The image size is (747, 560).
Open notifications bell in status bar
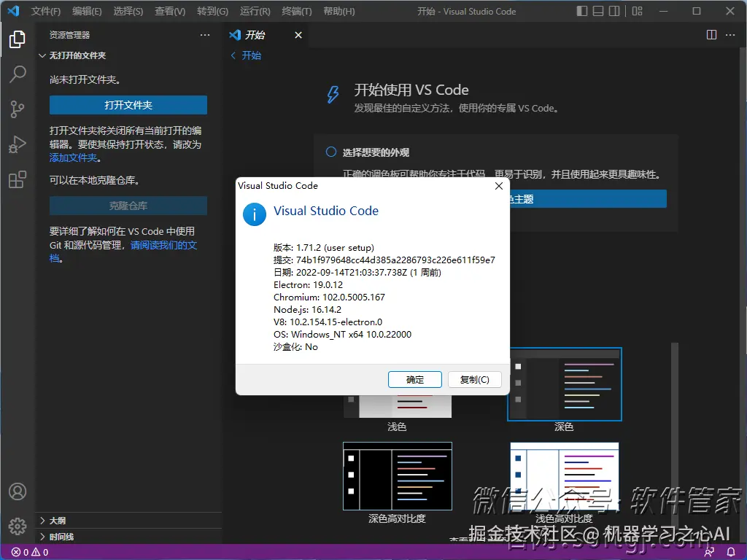tap(731, 552)
